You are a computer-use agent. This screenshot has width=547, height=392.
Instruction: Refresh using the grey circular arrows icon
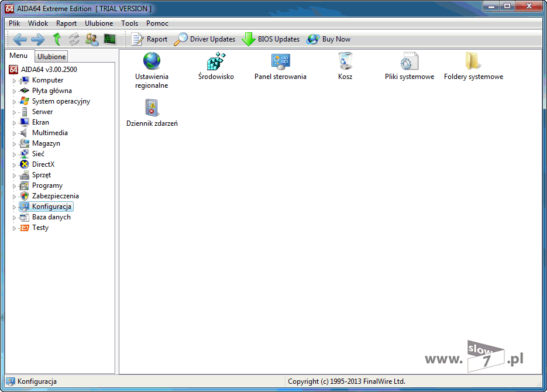pyautogui.click(x=74, y=39)
